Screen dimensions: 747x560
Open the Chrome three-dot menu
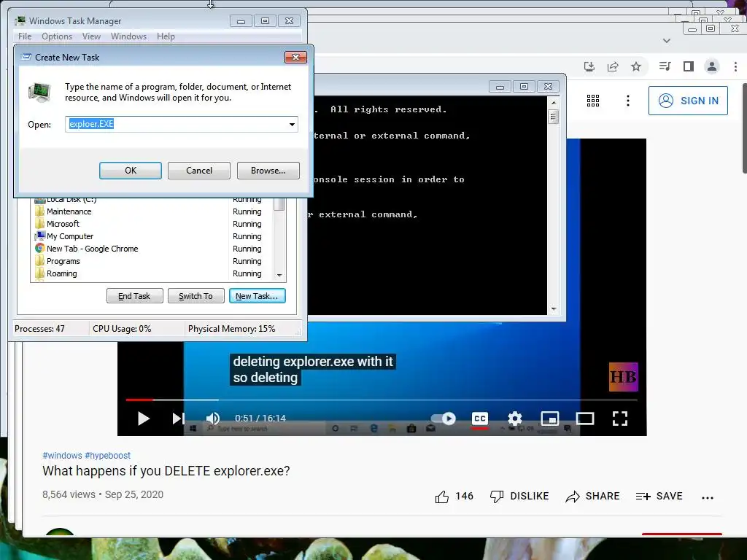pyautogui.click(x=735, y=66)
